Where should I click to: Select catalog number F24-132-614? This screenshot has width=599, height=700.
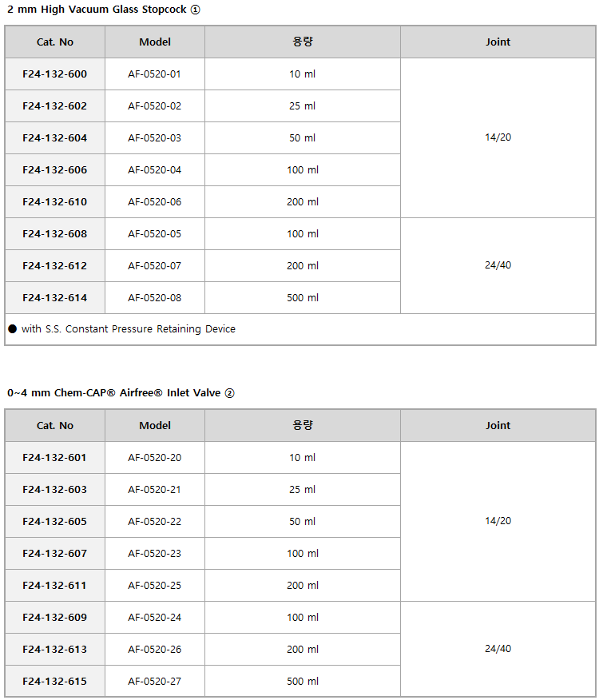[x=55, y=298]
